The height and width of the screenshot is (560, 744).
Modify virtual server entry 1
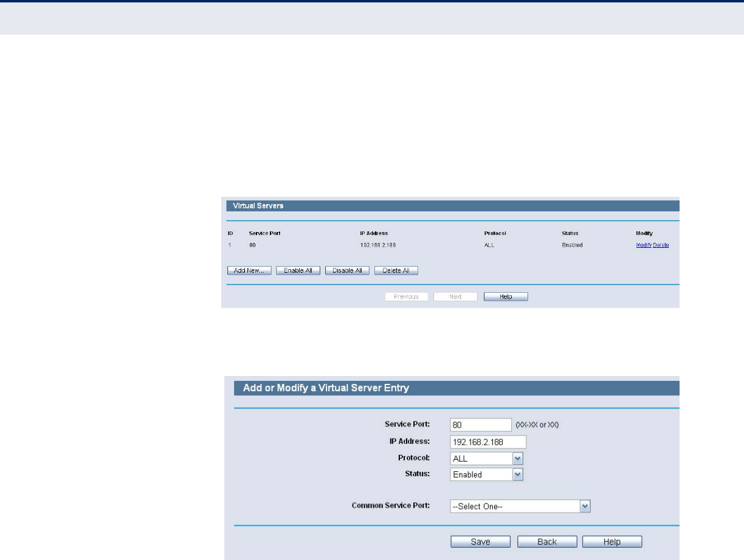pyautogui.click(x=644, y=245)
